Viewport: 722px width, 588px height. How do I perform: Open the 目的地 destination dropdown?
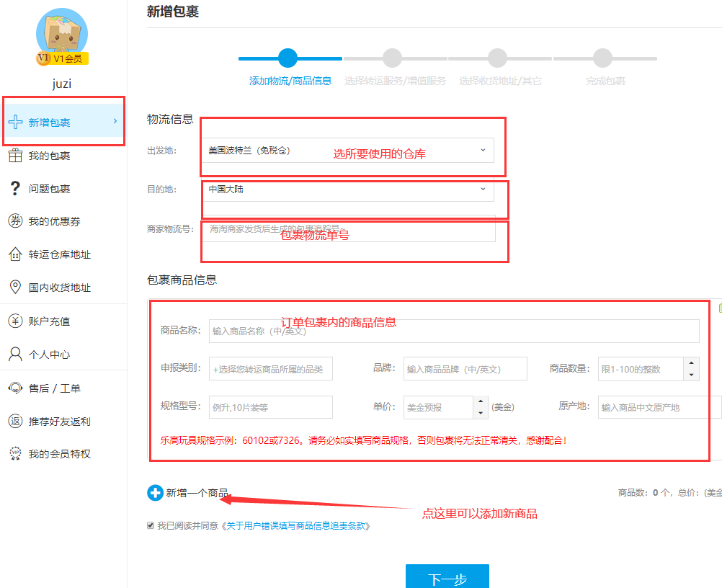347,190
